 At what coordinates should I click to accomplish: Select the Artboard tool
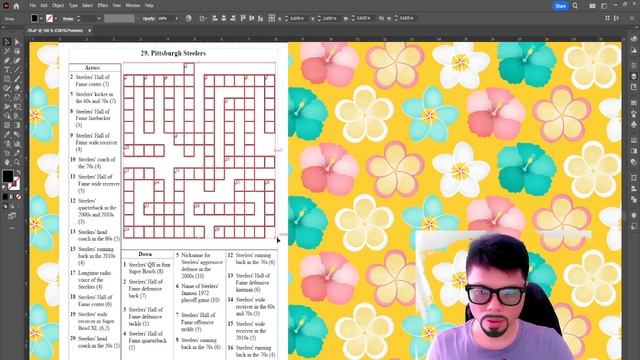click(x=7, y=153)
